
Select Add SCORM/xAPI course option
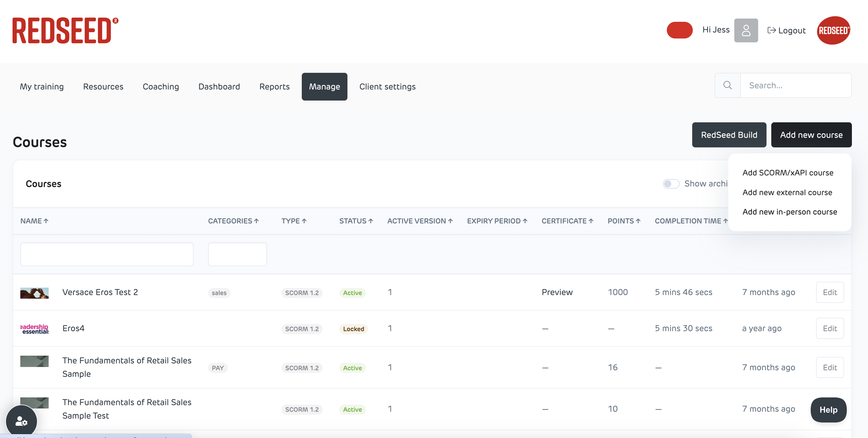coord(787,172)
